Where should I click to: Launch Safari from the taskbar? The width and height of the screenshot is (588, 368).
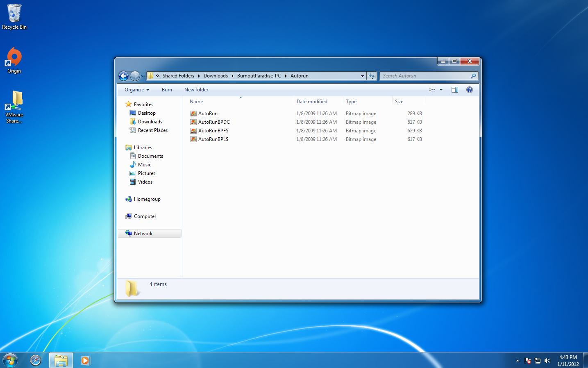(36, 360)
